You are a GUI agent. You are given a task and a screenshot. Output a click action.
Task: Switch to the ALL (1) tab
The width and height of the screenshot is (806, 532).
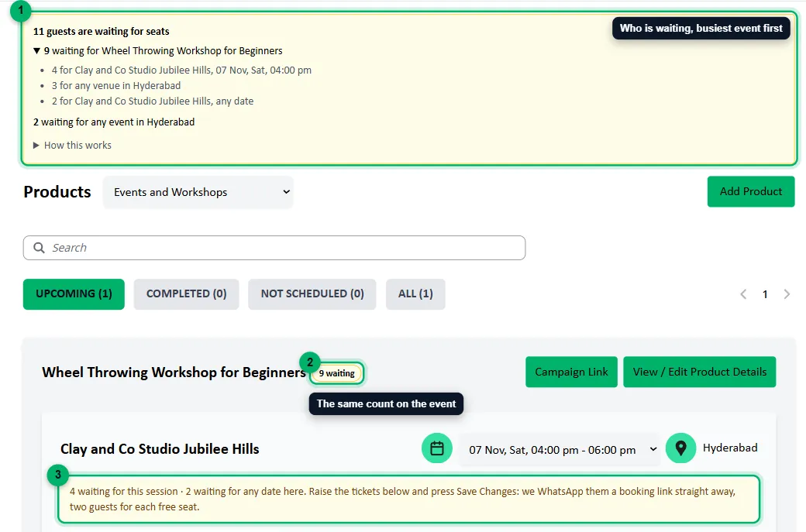415,294
